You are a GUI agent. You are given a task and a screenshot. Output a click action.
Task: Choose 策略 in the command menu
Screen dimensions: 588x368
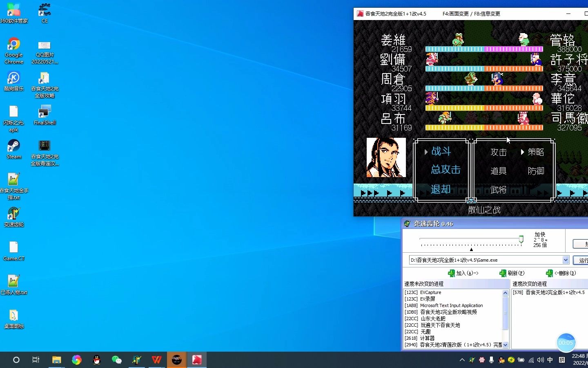tap(536, 152)
